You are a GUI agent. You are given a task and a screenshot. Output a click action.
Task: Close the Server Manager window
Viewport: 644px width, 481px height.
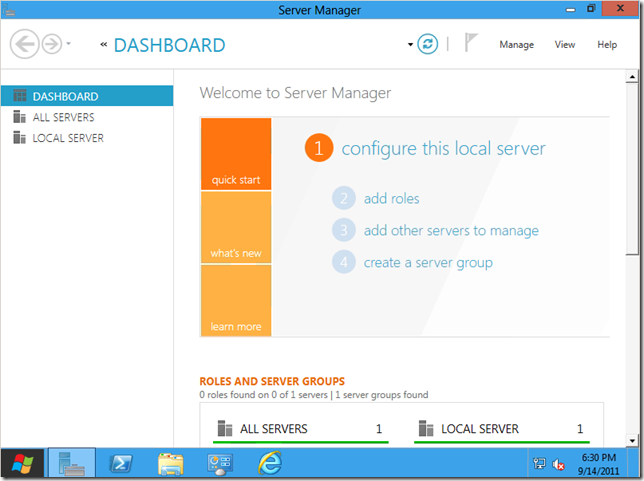point(620,8)
